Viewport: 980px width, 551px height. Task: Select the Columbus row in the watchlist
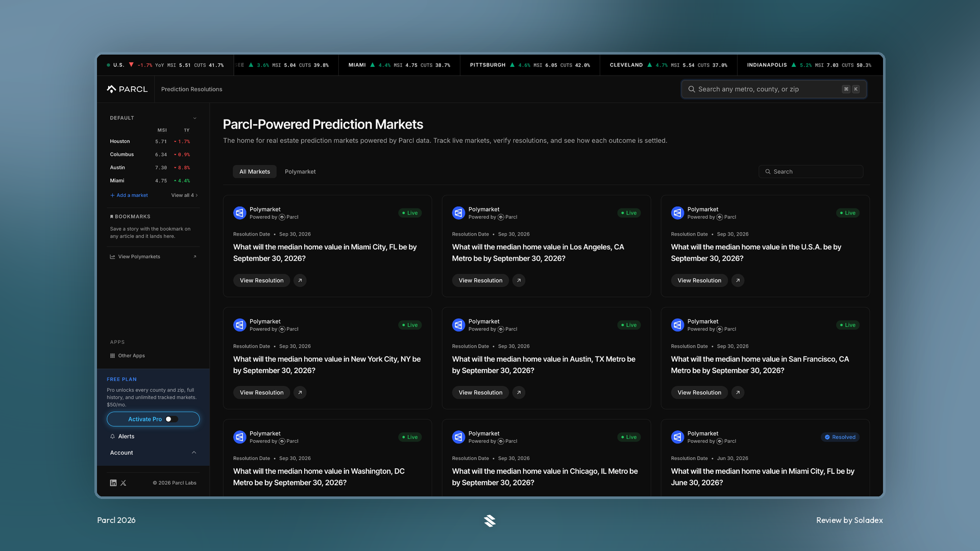(x=153, y=155)
